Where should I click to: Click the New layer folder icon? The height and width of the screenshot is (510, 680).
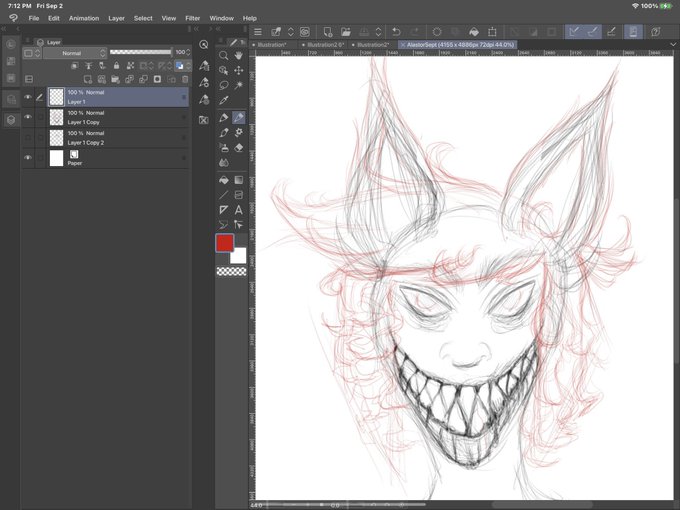pyautogui.click(x=115, y=79)
